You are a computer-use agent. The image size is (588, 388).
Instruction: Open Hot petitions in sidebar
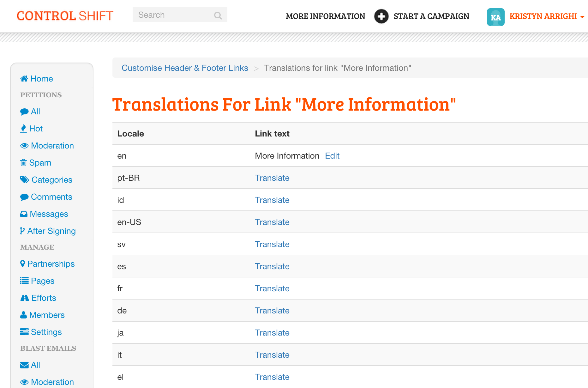click(36, 129)
